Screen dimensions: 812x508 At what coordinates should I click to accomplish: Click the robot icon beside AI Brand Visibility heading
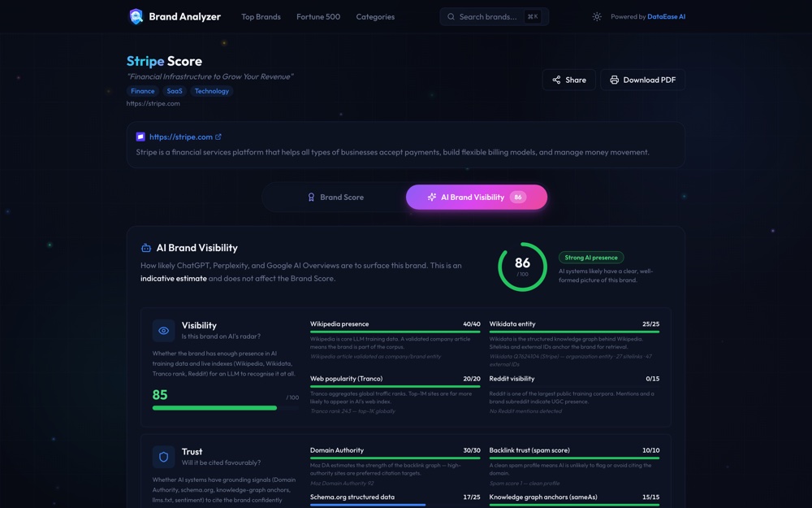click(x=146, y=248)
